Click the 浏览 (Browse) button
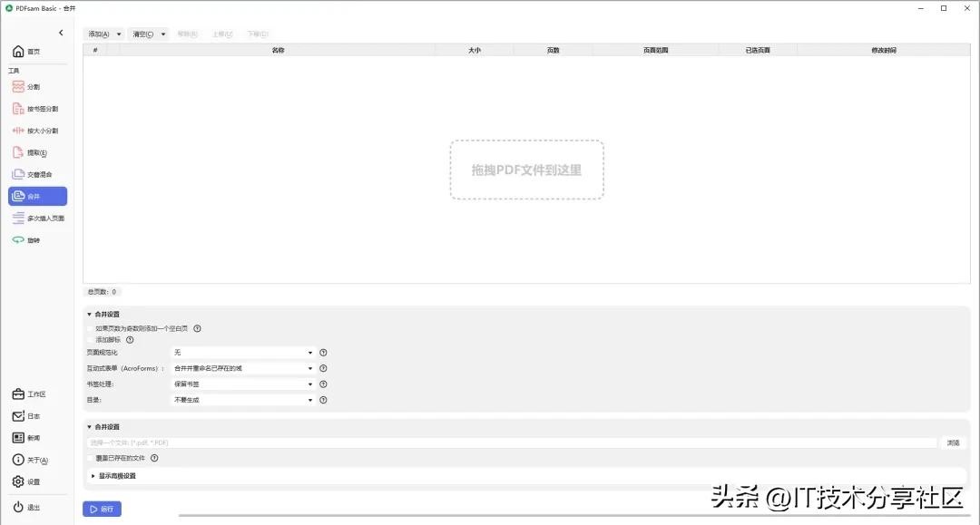Viewport: 980px width, 525px height. [953, 442]
